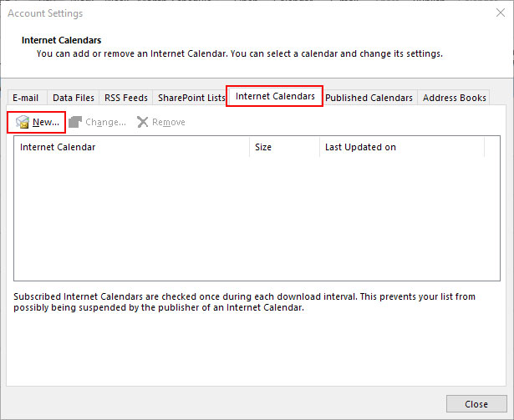The image size is (514, 420).
Task: Click the bold Internet Calendars heading
Action: [x=63, y=39]
